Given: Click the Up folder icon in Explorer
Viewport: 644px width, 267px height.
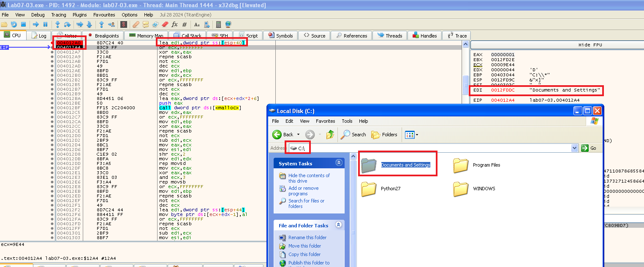Looking at the screenshot, I should [330, 135].
